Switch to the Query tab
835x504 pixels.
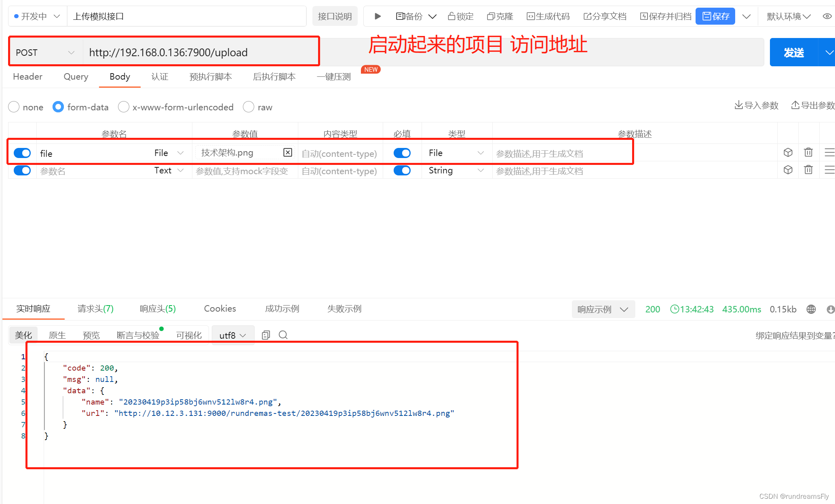click(76, 76)
